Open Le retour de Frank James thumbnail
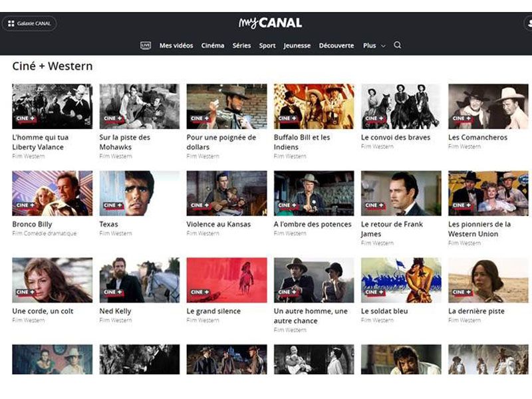Image resolution: width=532 pixels, height=399 pixels. pyautogui.click(x=401, y=194)
